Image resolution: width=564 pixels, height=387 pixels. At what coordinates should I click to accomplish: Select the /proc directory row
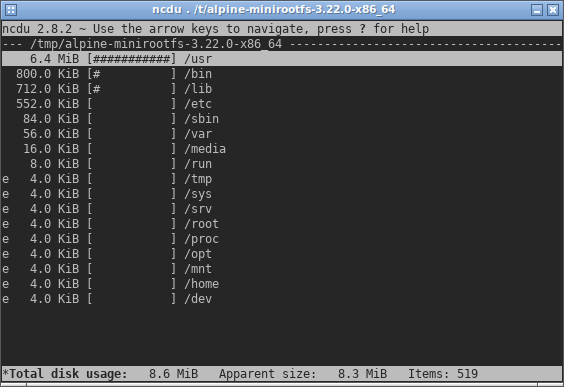point(282,239)
